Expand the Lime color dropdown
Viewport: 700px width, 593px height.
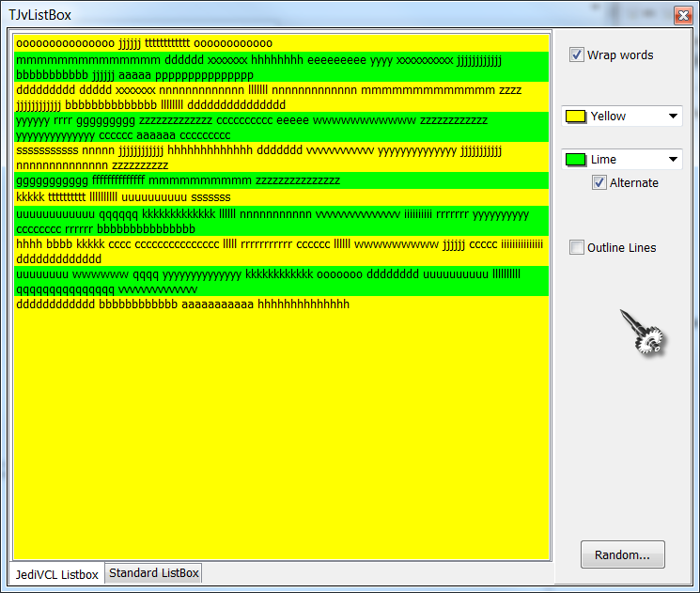click(x=673, y=160)
